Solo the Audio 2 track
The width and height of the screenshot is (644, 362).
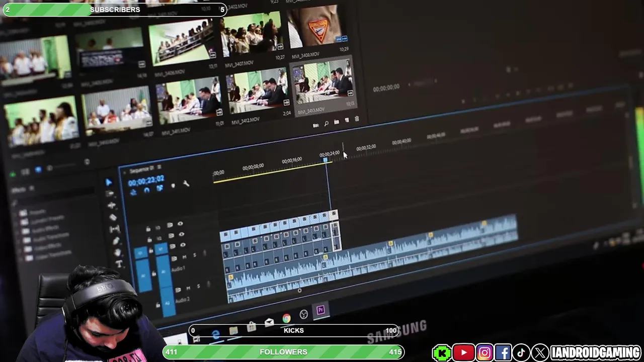click(198, 287)
